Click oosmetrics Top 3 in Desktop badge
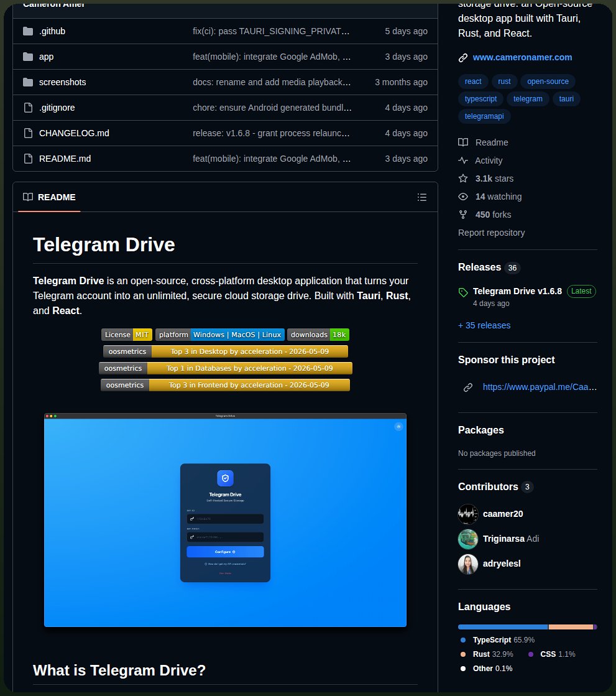616x696 pixels. pos(225,351)
